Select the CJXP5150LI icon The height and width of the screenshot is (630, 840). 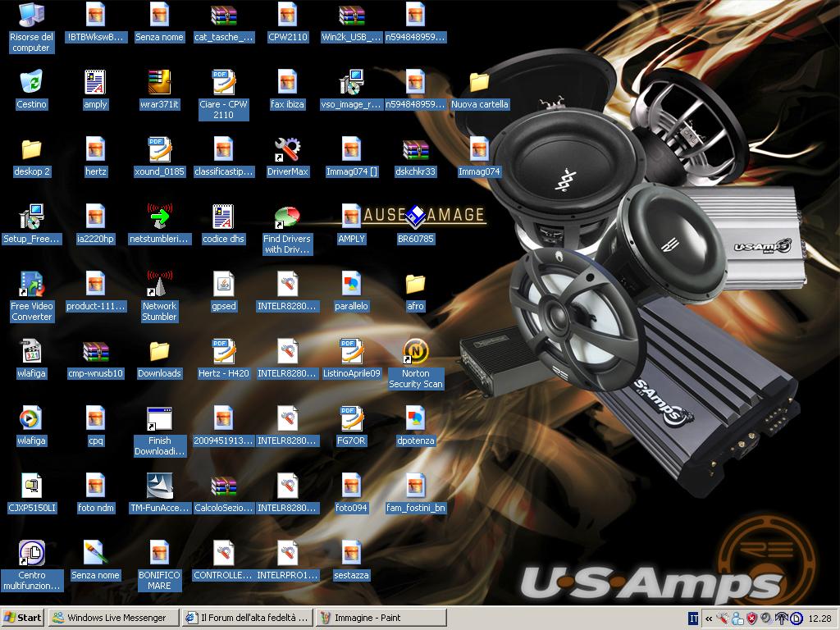click(x=31, y=493)
